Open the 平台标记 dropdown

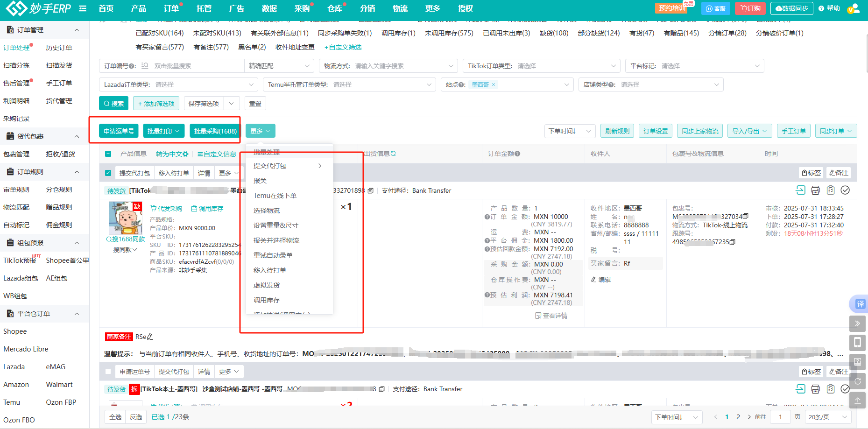click(695, 66)
